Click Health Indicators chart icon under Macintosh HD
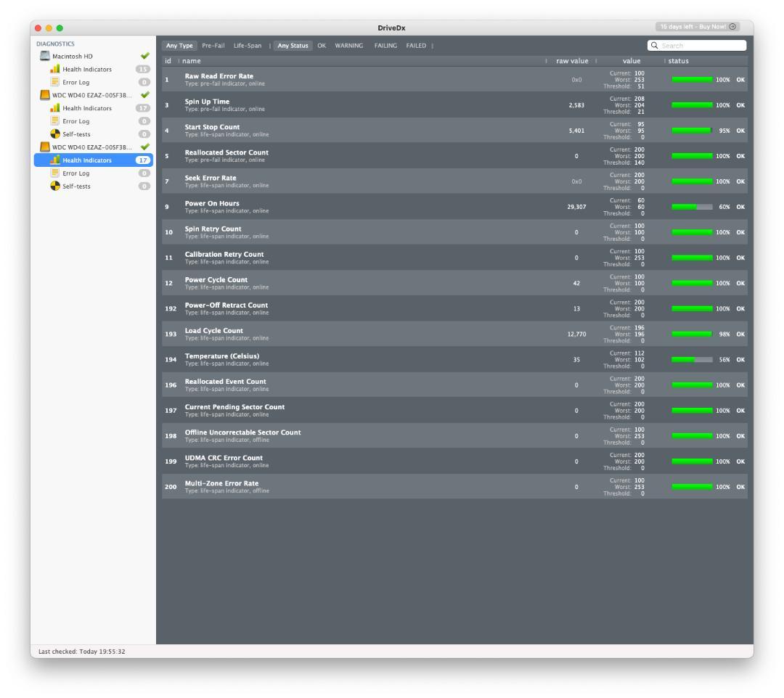 pos(54,69)
